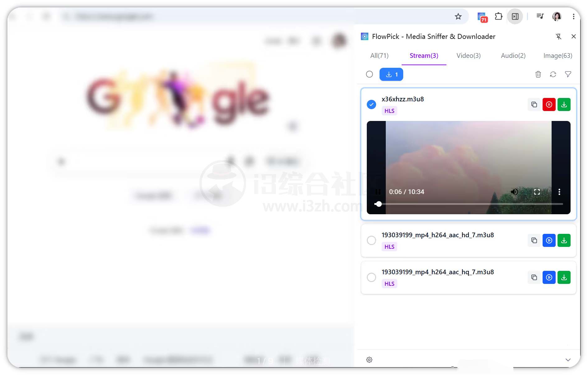Open the video player more-options menu
Viewport: 588px width, 375px height.
click(x=559, y=192)
